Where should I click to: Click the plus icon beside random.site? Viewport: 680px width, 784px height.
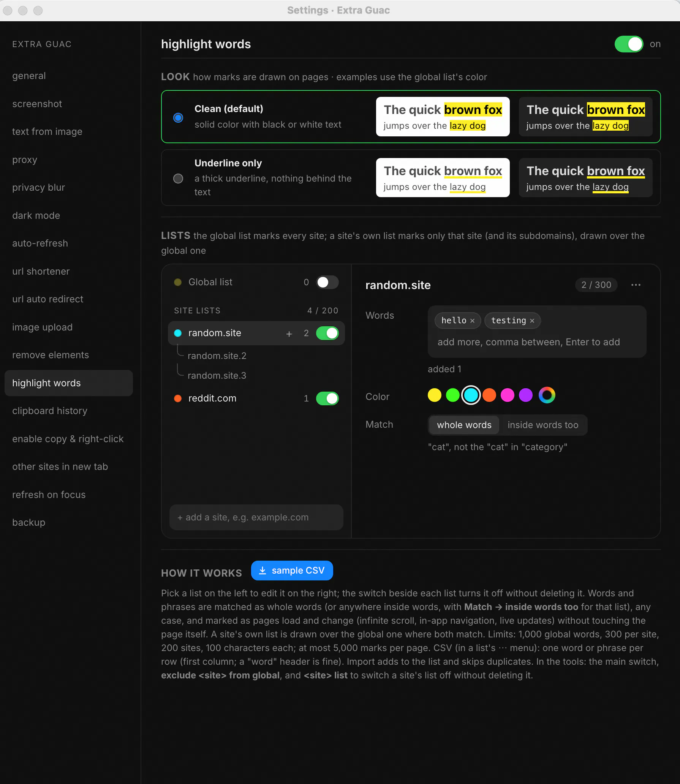[x=289, y=334]
